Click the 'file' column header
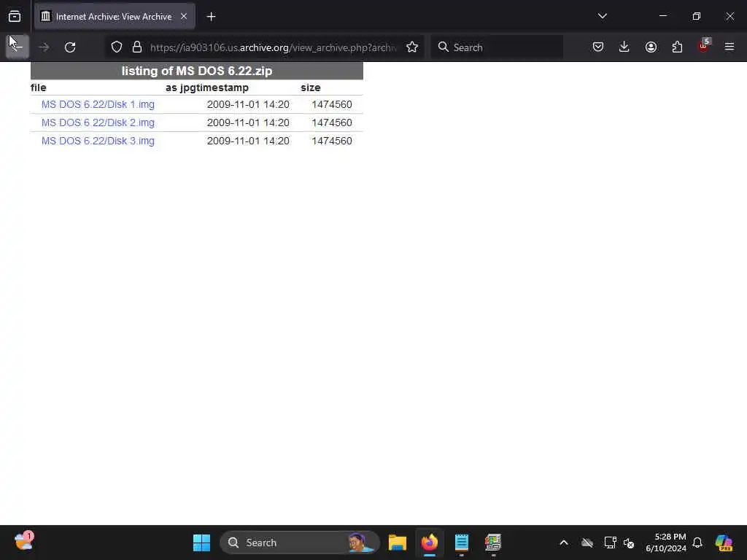 (39, 87)
